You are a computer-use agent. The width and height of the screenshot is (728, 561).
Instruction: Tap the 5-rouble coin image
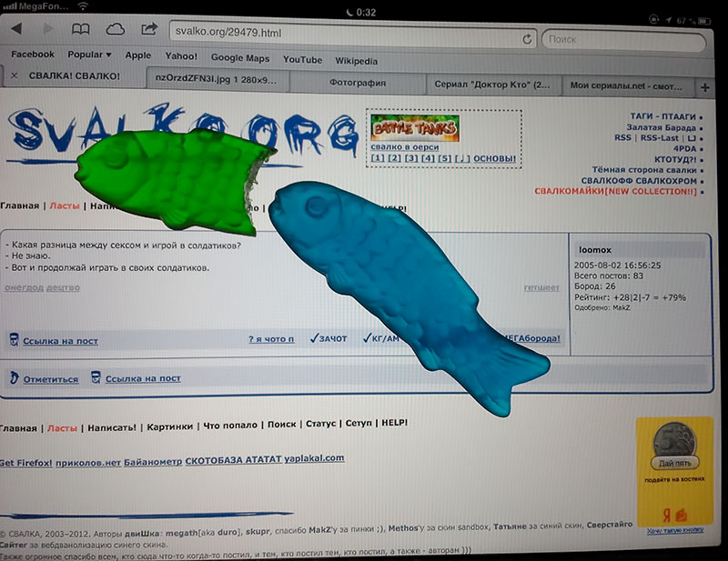tap(674, 439)
